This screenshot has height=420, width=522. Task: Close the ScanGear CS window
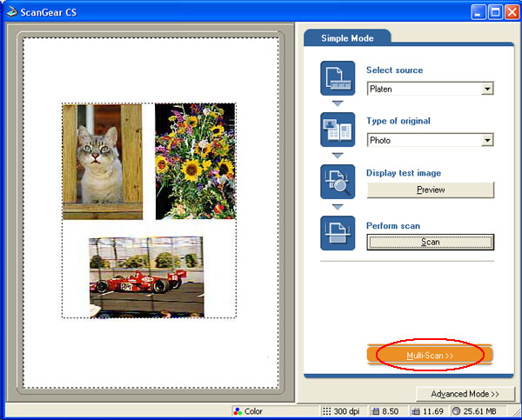[512, 12]
